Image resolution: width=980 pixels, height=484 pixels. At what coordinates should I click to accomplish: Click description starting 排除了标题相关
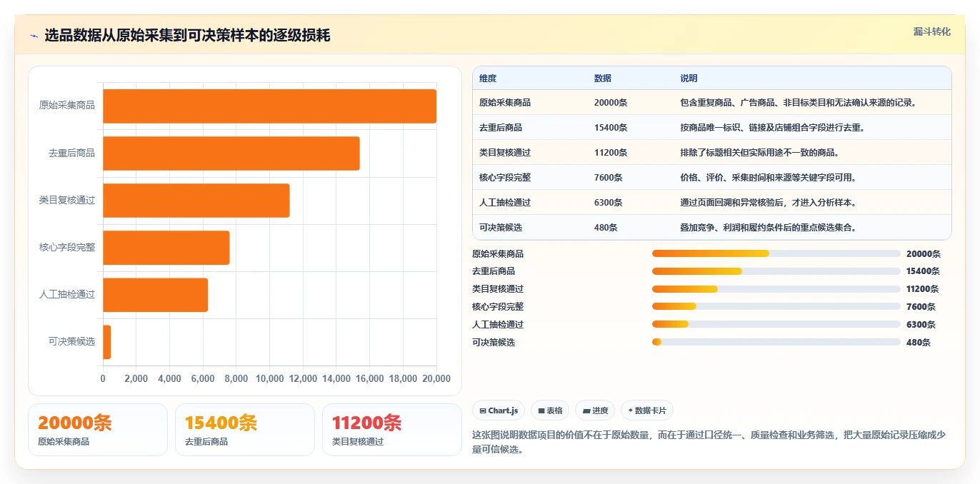point(760,153)
